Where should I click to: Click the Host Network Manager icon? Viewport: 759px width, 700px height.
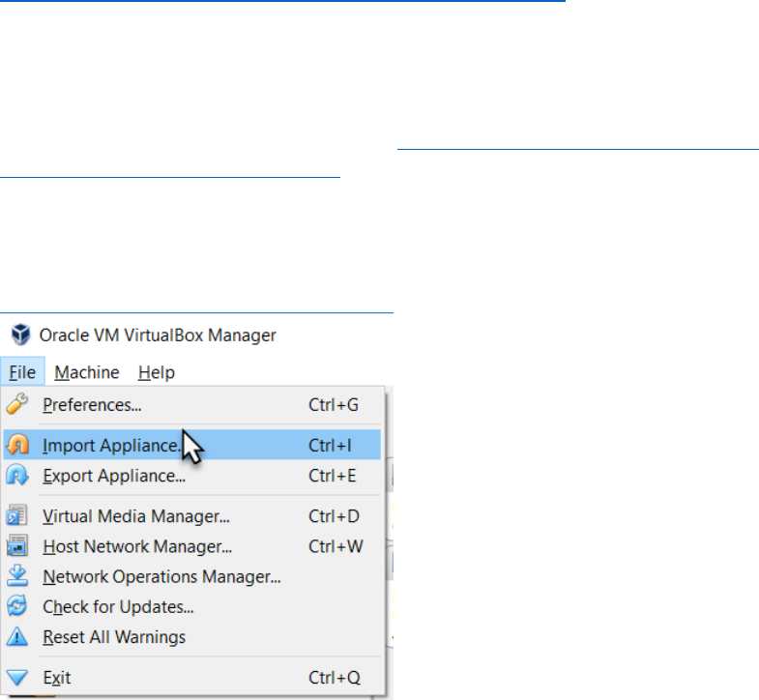pos(17,545)
